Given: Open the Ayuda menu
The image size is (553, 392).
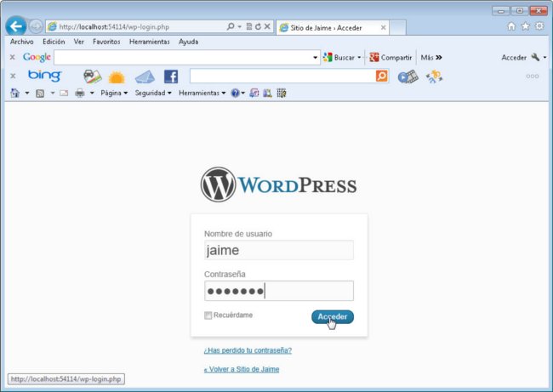Looking at the screenshot, I should tap(188, 42).
